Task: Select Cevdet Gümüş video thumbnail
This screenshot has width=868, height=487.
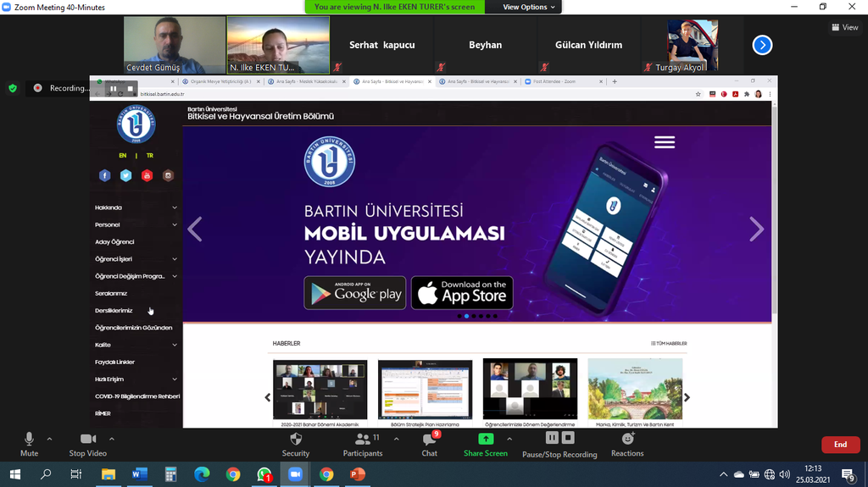Action: (175, 45)
